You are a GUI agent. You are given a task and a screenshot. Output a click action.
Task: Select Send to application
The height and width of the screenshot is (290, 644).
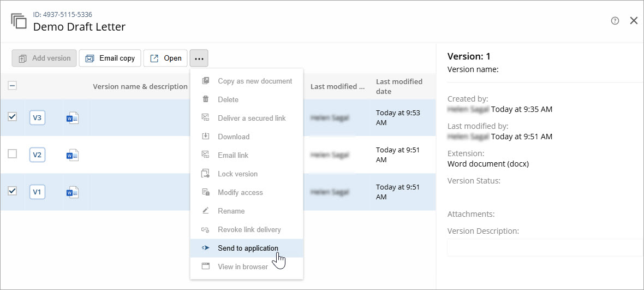247,248
